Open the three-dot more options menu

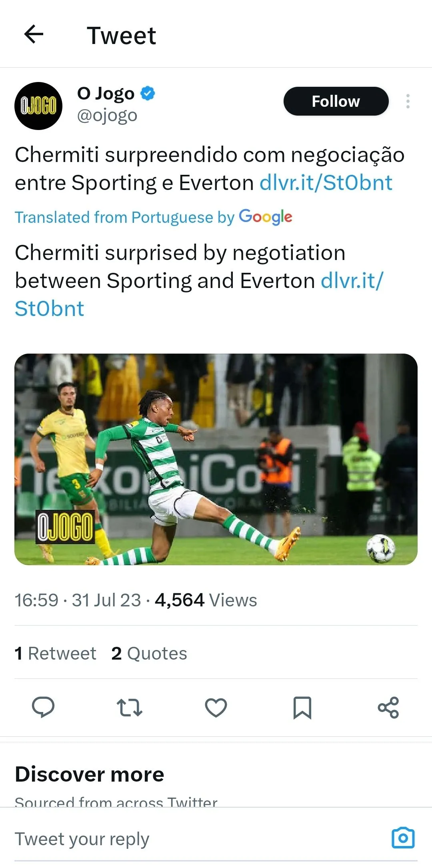tap(408, 101)
